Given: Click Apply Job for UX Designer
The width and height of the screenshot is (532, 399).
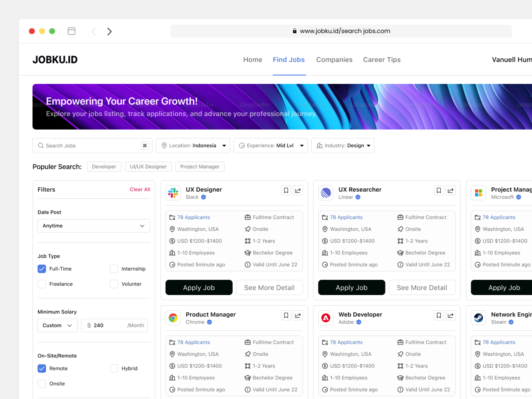Looking at the screenshot, I should tap(199, 287).
